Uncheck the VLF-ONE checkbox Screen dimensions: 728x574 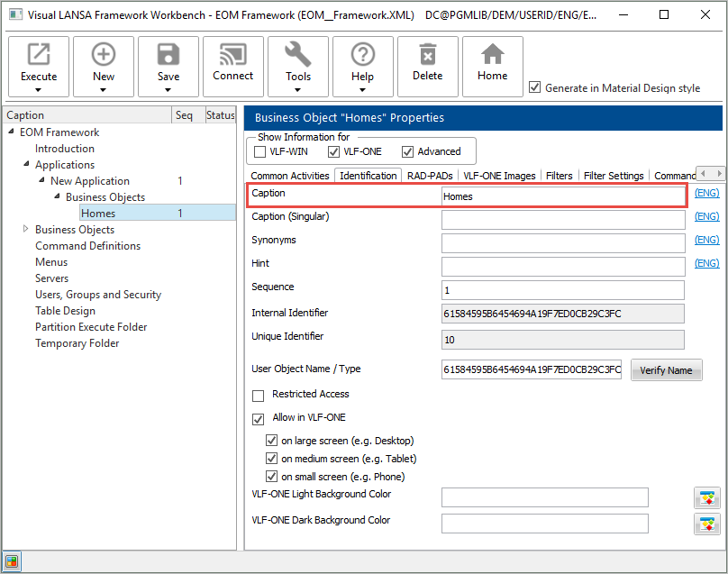click(x=333, y=152)
